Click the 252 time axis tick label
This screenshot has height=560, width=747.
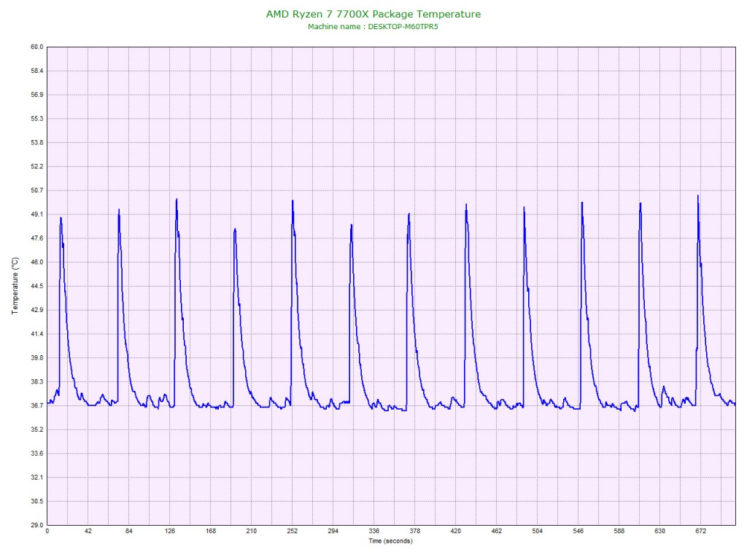point(293,532)
